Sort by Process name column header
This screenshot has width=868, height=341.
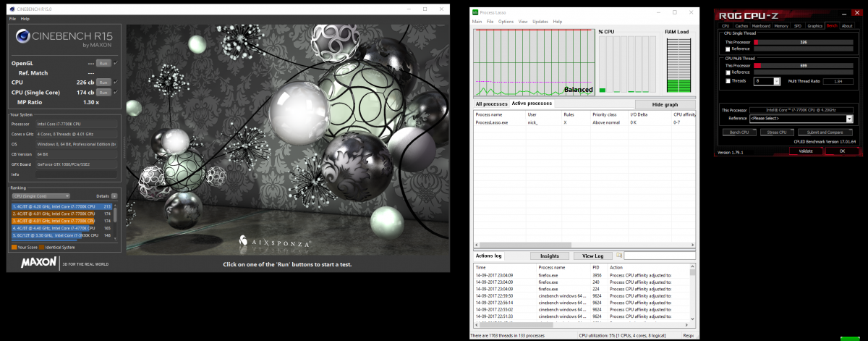(x=499, y=114)
